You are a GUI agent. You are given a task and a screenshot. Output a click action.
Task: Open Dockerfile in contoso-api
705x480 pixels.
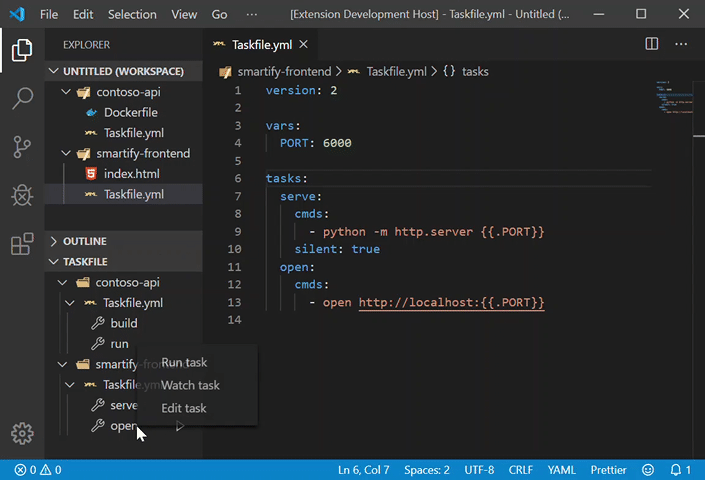(x=131, y=112)
